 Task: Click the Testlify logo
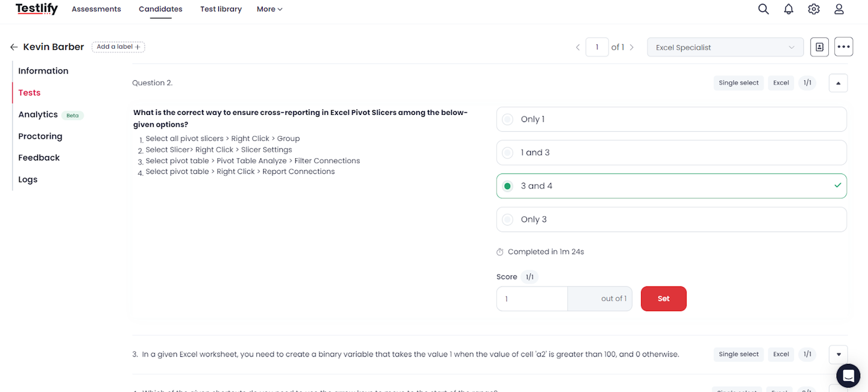click(x=37, y=8)
